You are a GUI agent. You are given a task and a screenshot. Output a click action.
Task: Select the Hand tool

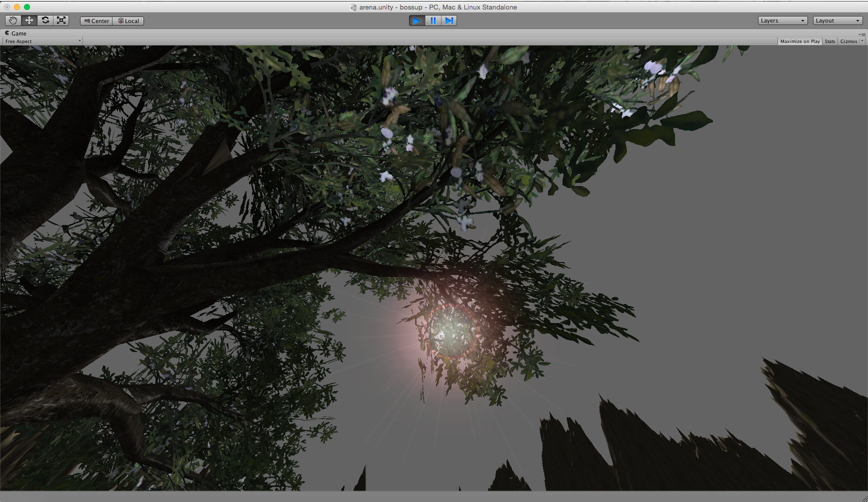click(13, 20)
